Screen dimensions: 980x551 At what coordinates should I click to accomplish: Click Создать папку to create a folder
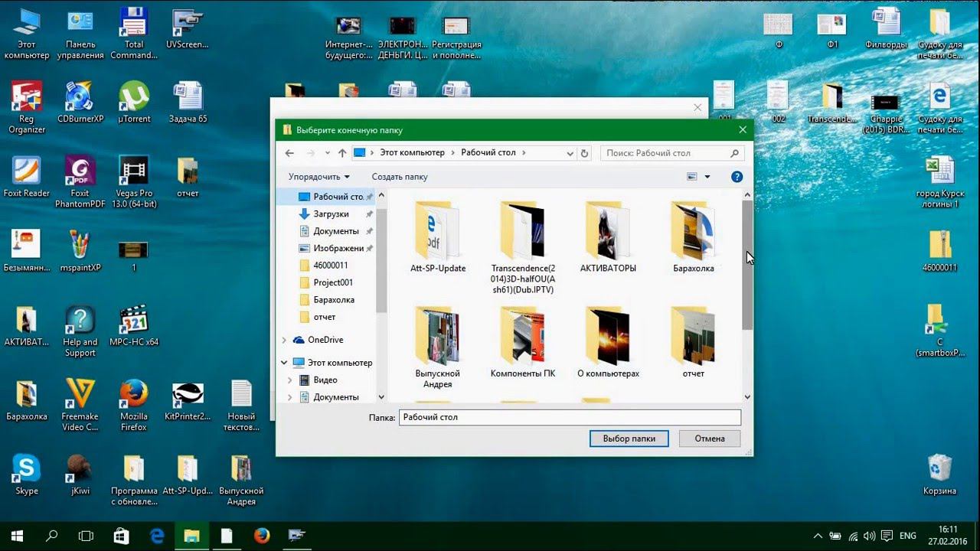click(x=400, y=177)
